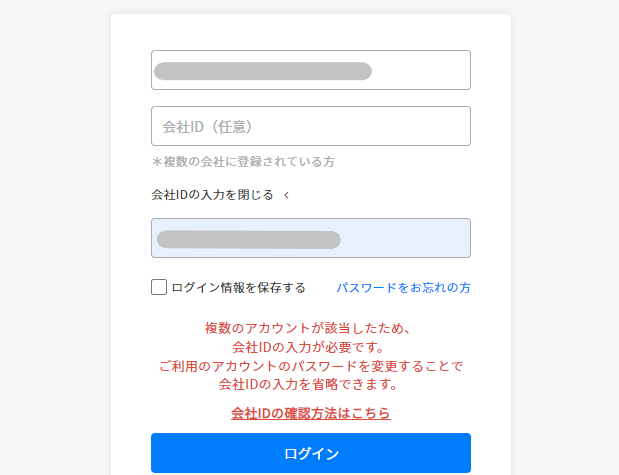This screenshot has height=475, width=619.
Task: Tick the save login info box
Action: coord(159,287)
